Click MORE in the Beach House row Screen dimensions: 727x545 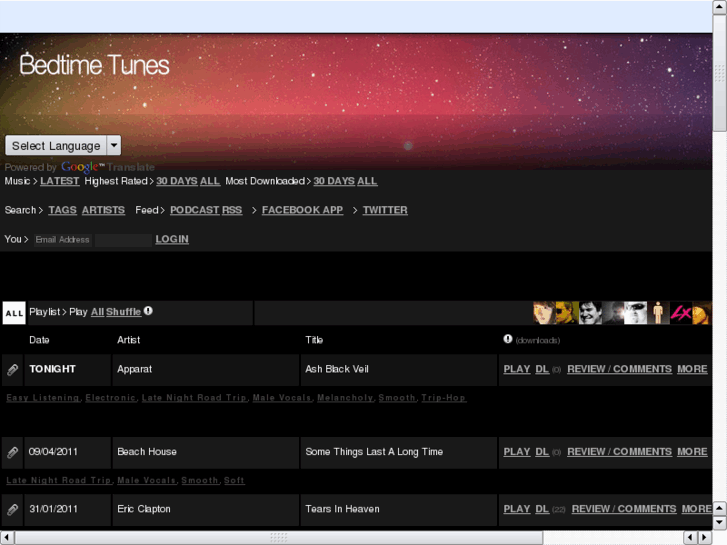coord(692,452)
